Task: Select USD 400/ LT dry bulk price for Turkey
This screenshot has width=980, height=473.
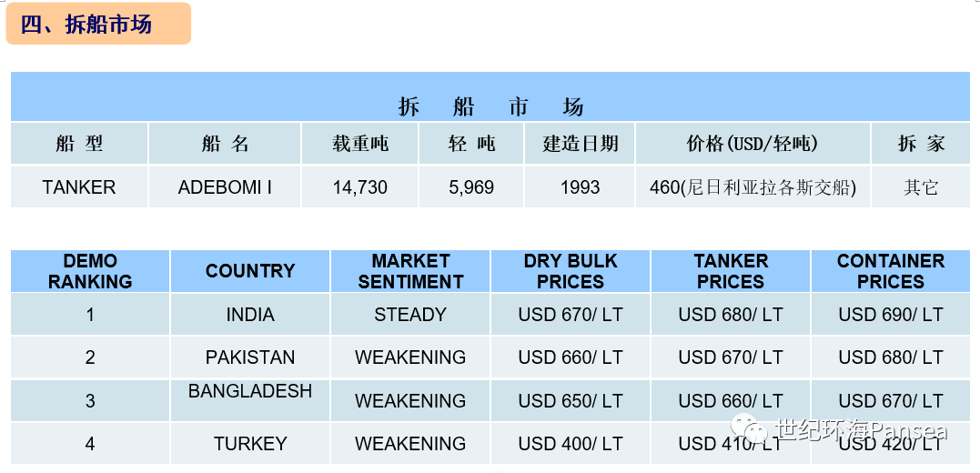Action: (571, 444)
